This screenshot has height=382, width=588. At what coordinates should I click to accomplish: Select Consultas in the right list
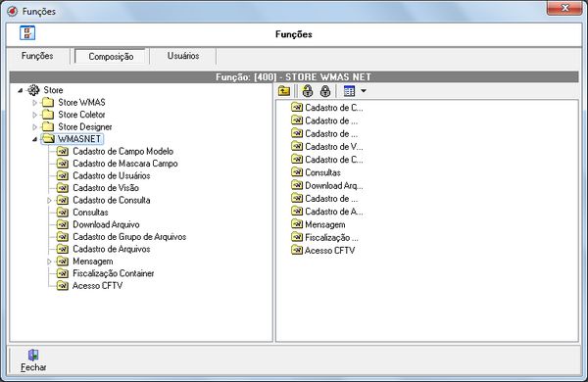pos(322,172)
